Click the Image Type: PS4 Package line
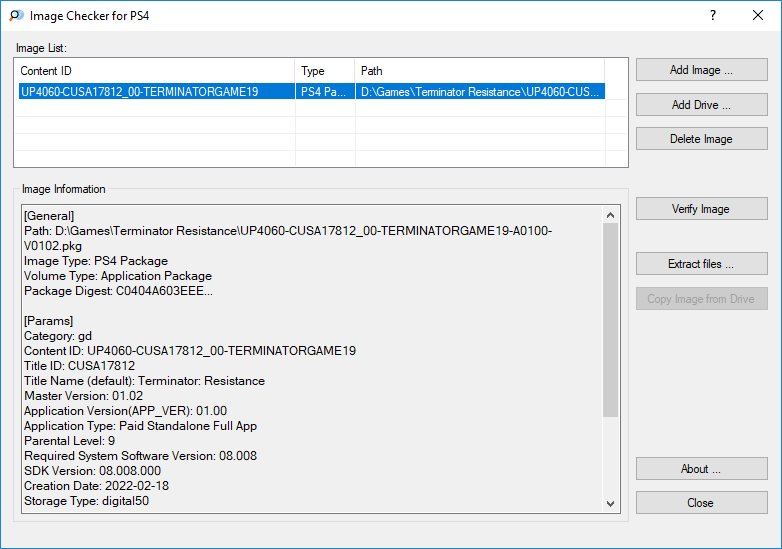The image size is (782, 549). [x=96, y=261]
